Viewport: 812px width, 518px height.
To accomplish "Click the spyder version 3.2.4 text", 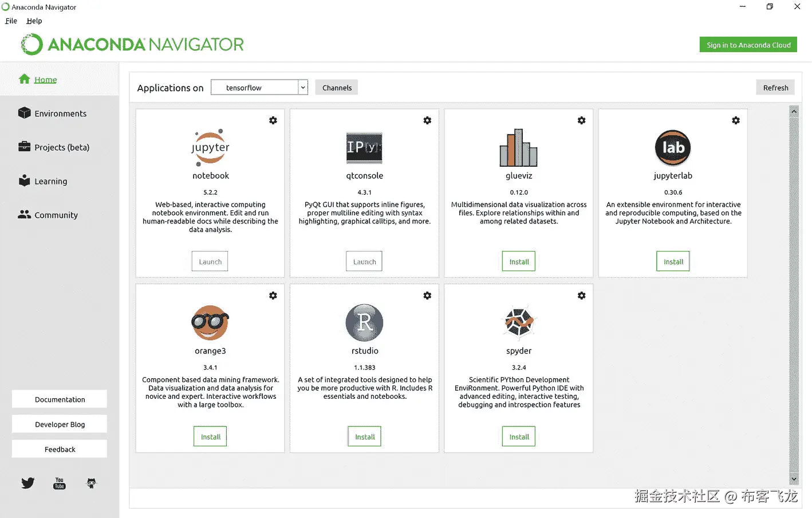I will click(519, 368).
